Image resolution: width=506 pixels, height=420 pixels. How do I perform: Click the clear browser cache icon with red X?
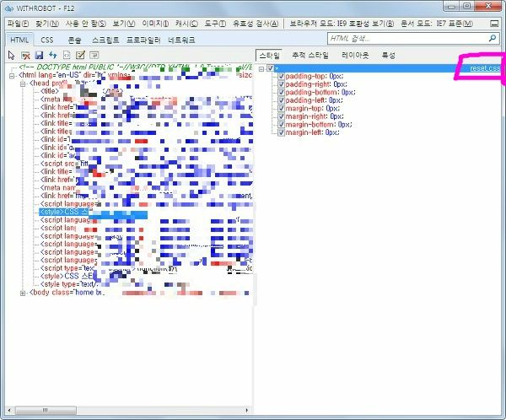25,56
